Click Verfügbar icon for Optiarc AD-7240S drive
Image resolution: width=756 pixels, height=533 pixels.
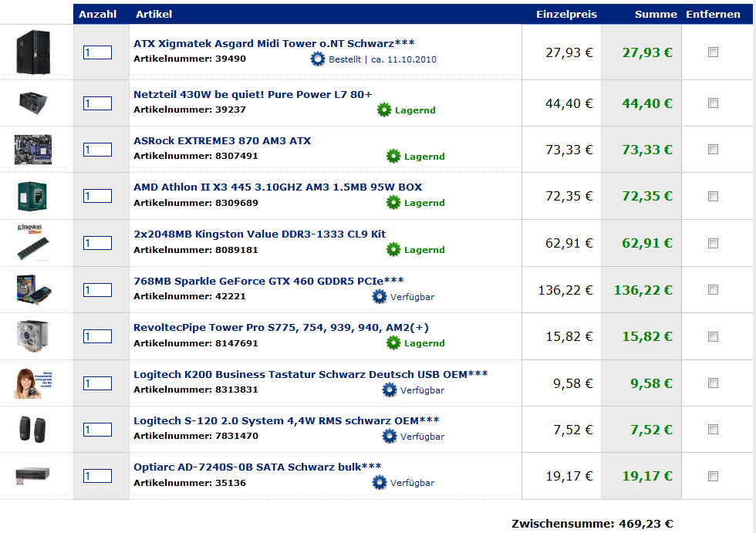pyautogui.click(x=380, y=483)
